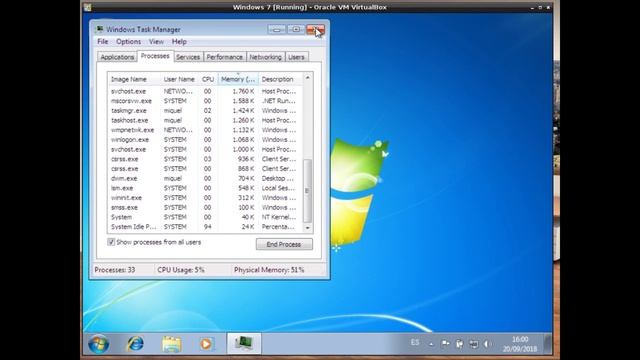Image resolution: width=640 pixels, height=360 pixels.
Task: Sort by CPU column header
Action: [x=208, y=79]
